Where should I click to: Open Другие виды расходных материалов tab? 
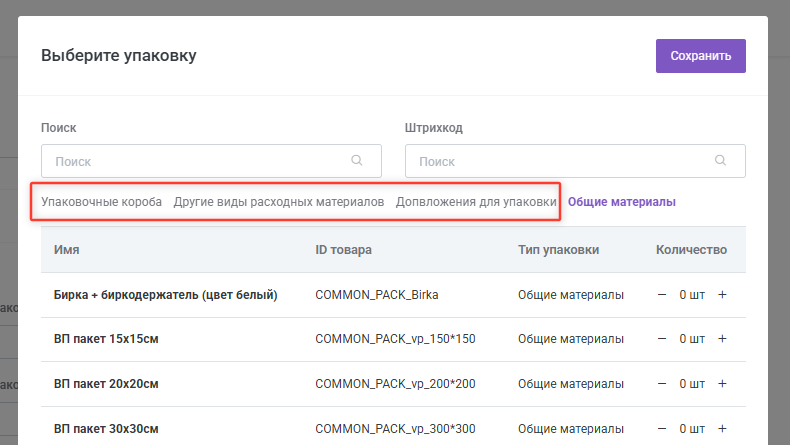click(278, 202)
